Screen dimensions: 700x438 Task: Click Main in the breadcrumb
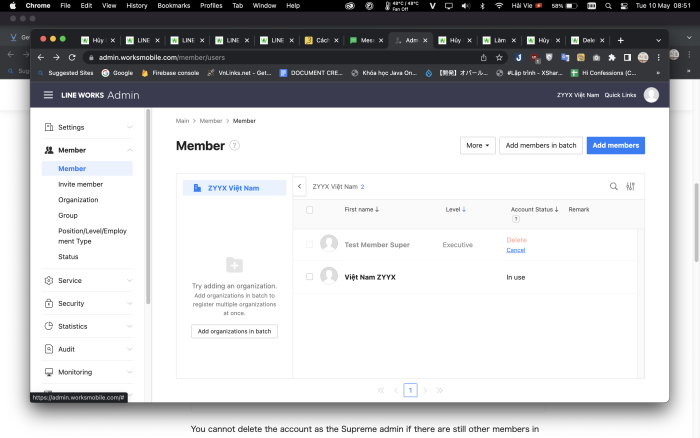click(182, 121)
